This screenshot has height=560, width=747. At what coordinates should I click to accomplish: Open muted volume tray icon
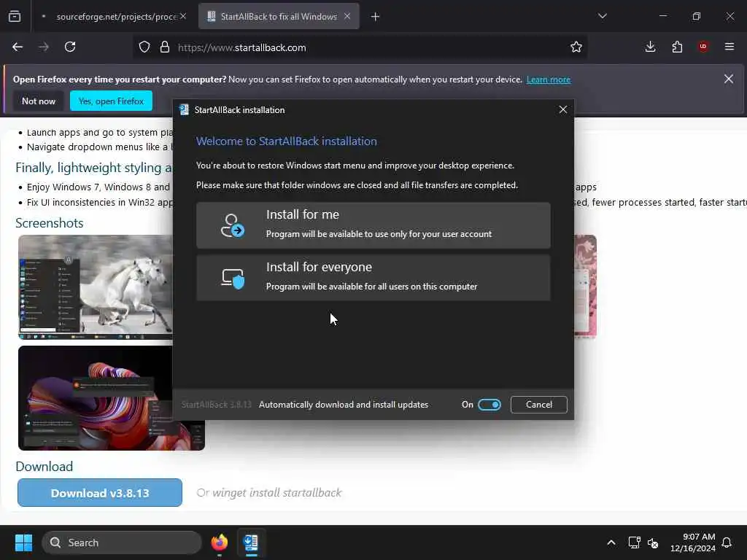pyautogui.click(x=653, y=542)
